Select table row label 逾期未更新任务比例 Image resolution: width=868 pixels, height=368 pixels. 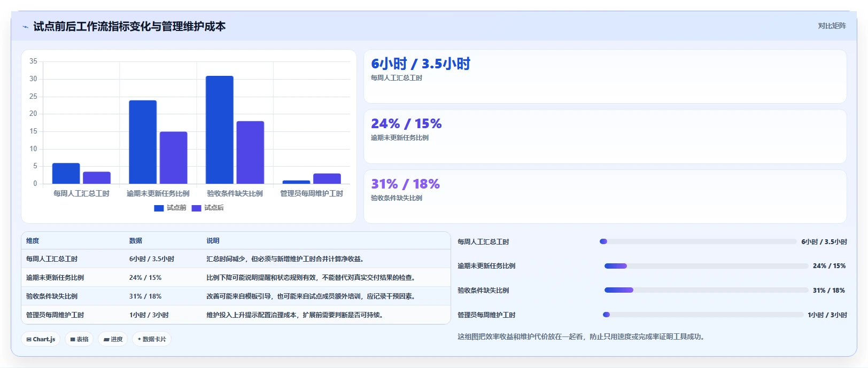(55, 278)
